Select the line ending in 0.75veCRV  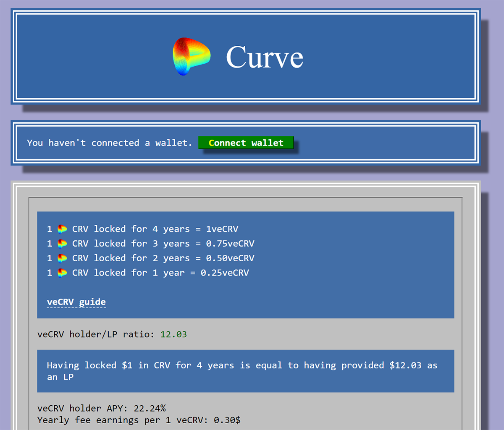point(151,244)
